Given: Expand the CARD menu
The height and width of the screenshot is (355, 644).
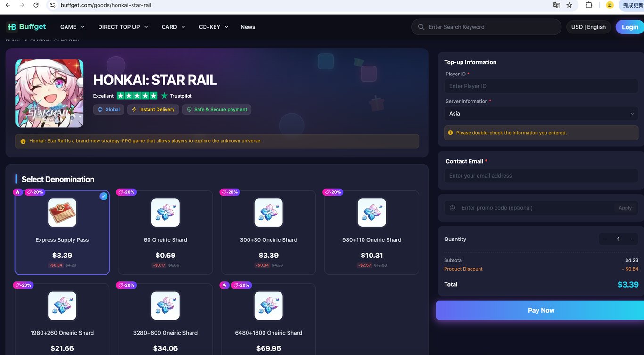Looking at the screenshot, I should click(173, 27).
